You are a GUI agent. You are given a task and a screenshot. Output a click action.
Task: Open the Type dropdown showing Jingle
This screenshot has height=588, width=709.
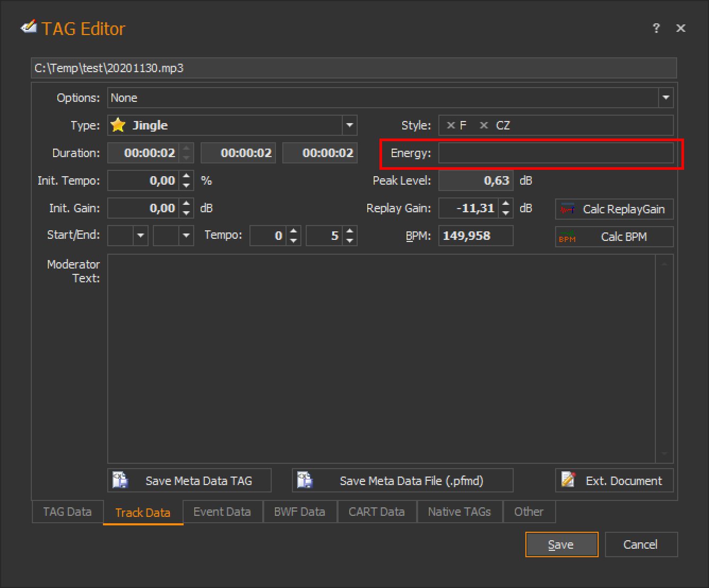[x=349, y=125]
